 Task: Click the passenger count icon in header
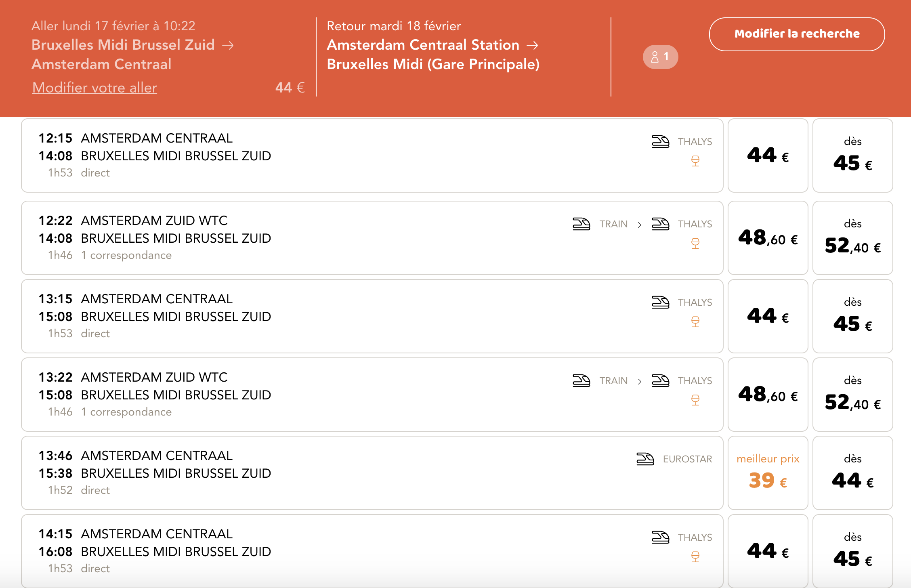pos(660,57)
